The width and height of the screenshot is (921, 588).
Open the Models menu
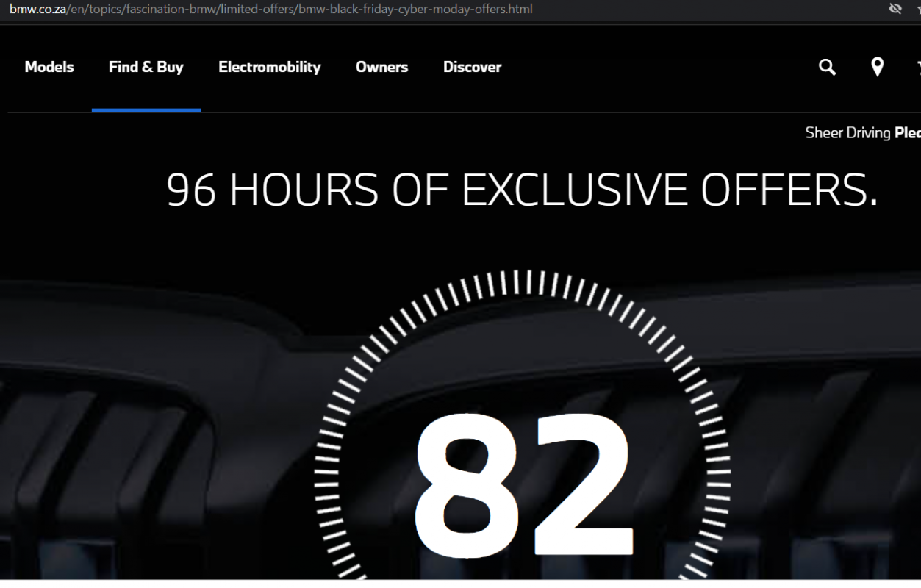pyautogui.click(x=49, y=67)
